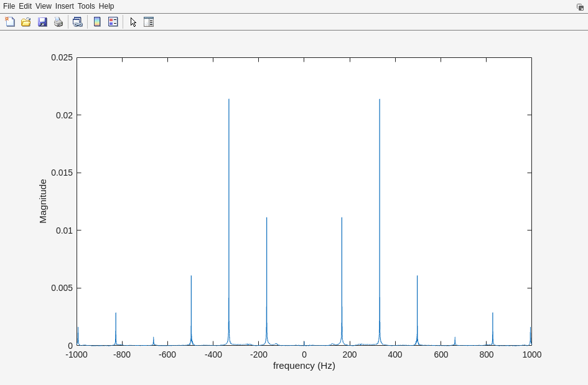Print the figure via printer icon
588x385 pixels.
click(58, 22)
